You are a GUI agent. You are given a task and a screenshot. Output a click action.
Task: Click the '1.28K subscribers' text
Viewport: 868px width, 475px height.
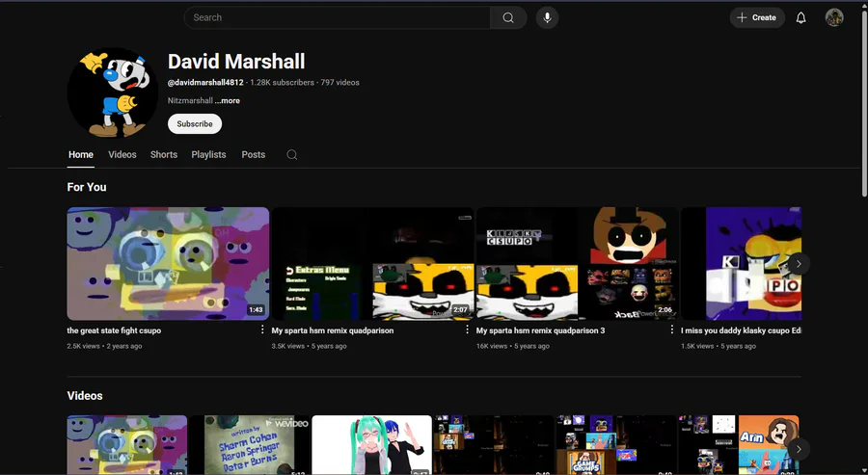tap(282, 83)
